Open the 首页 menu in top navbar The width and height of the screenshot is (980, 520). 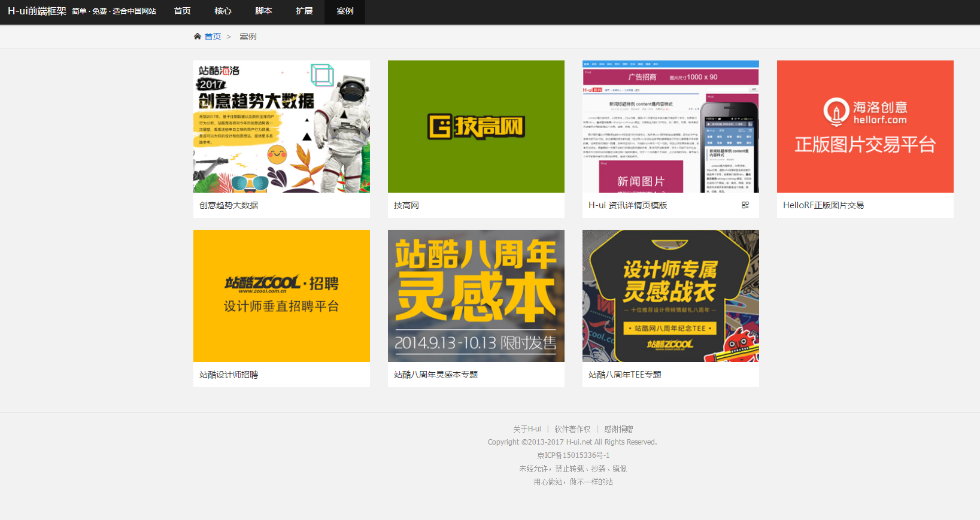(182, 11)
